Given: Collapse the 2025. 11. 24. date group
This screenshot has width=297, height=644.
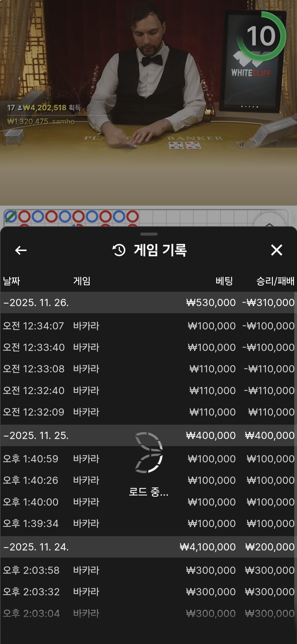Looking at the screenshot, I should click(x=36, y=547).
